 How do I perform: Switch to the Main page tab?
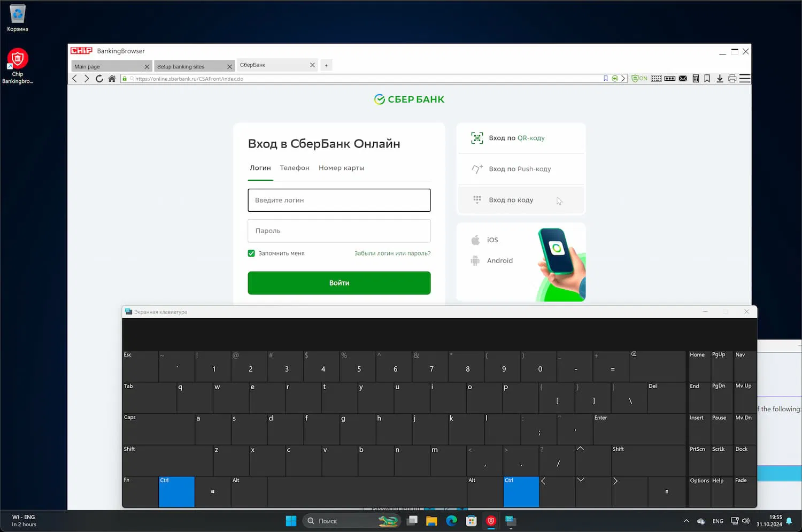pyautogui.click(x=111, y=66)
